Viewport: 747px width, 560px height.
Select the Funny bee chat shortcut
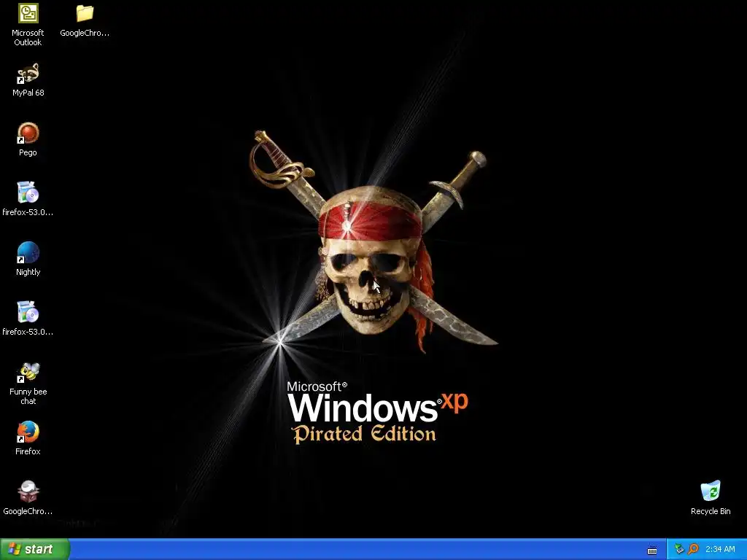pyautogui.click(x=28, y=373)
